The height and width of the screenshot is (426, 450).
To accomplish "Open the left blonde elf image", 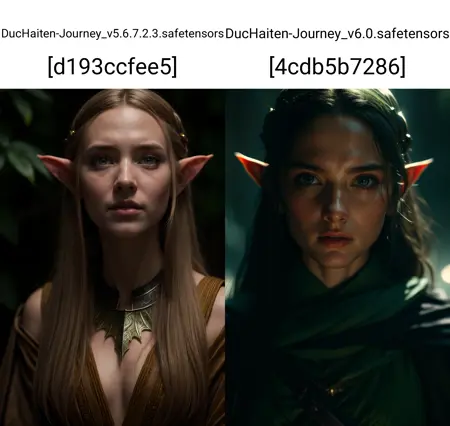I will pyautogui.click(x=112, y=257).
